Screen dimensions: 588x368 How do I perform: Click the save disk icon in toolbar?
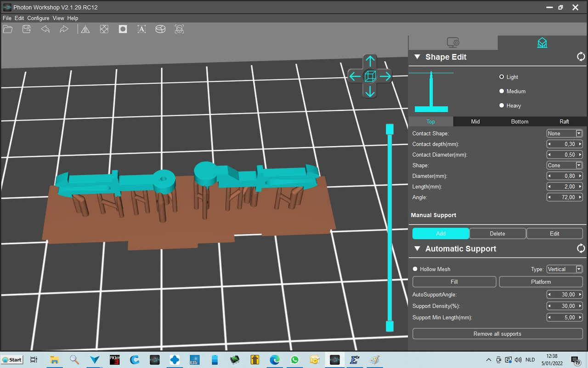pyautogui.click(x=27, y=29)
